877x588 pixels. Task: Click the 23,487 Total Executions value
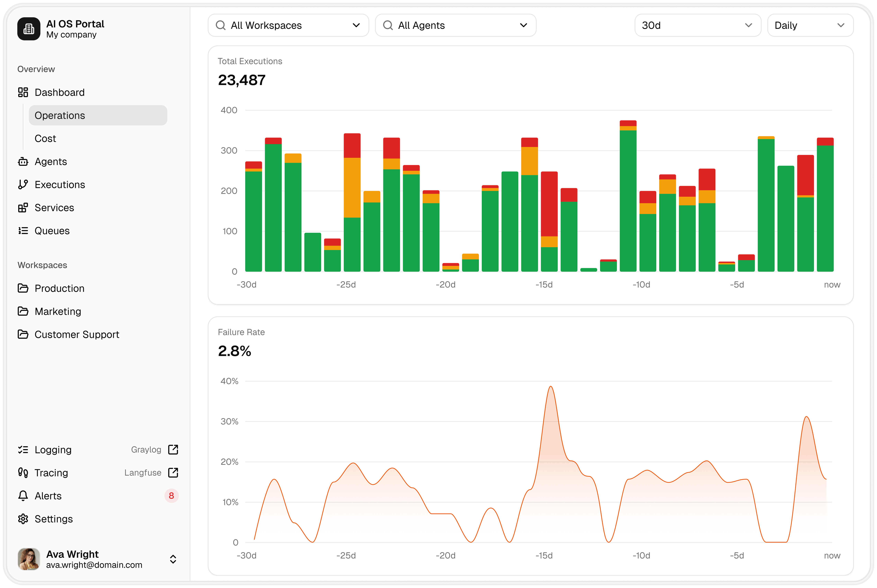click(x=242, y=80)
